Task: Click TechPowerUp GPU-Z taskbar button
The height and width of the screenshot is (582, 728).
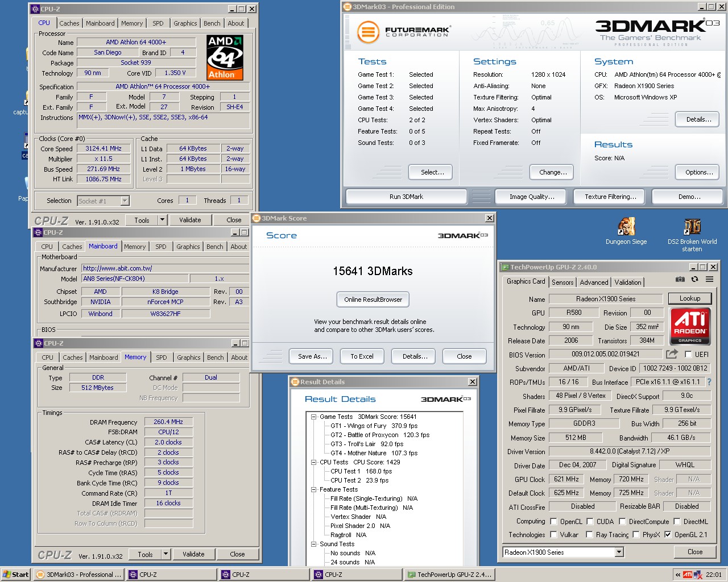Action: 450,575
